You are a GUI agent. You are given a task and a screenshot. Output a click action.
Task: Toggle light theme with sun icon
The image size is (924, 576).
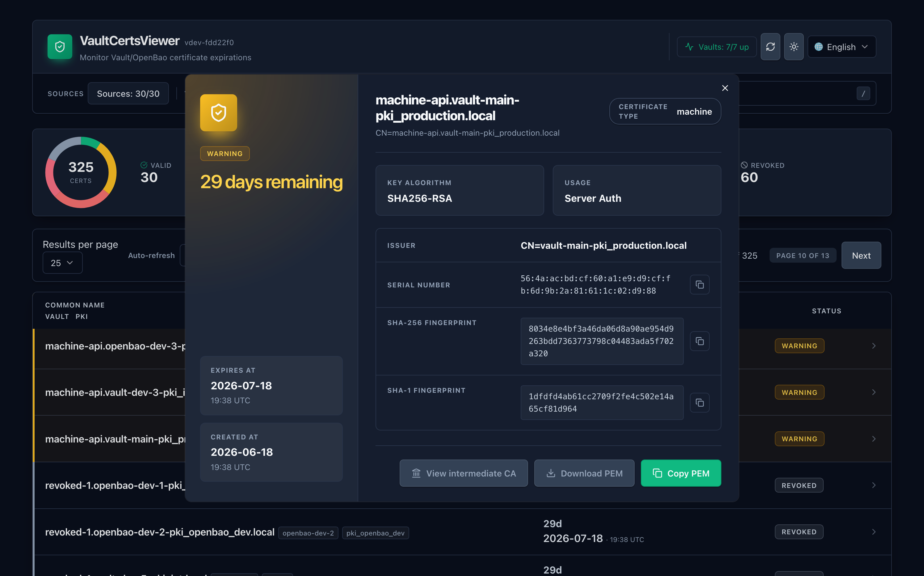point(793,46)
